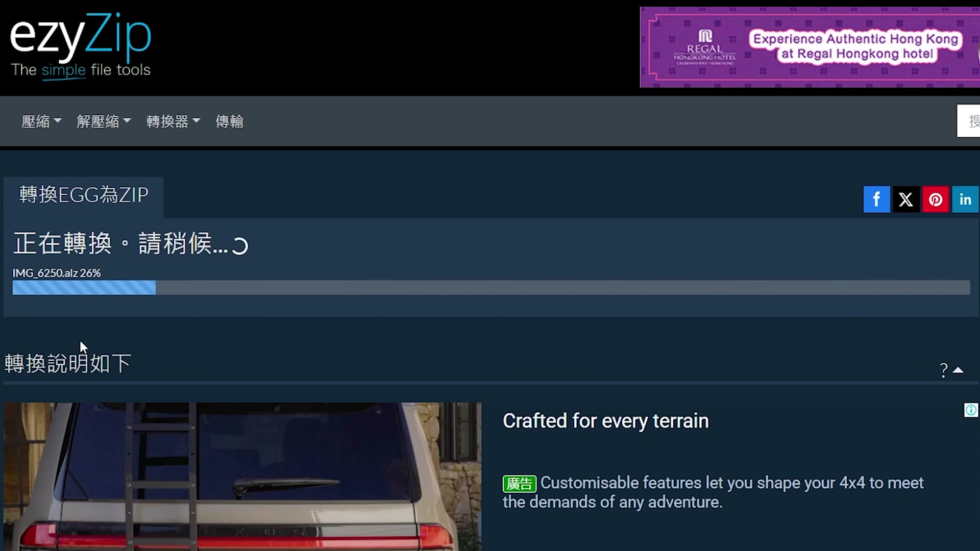Share page on Facebook

[876, 199]
